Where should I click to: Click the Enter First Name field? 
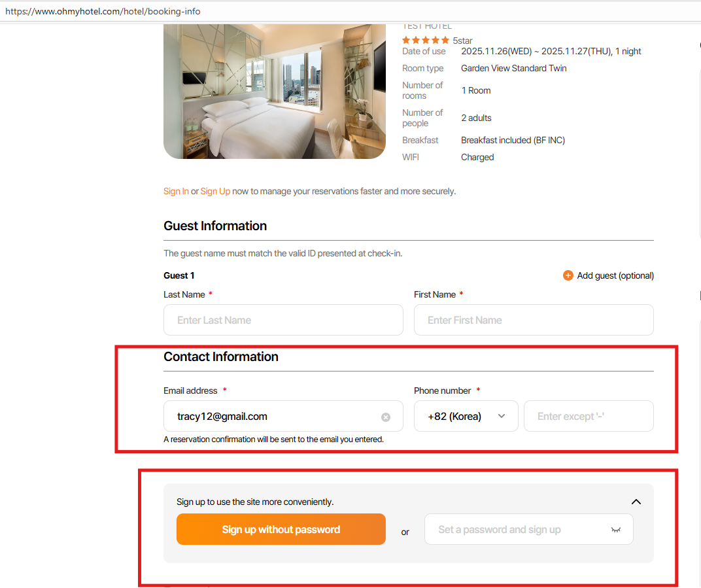[534, 320]
